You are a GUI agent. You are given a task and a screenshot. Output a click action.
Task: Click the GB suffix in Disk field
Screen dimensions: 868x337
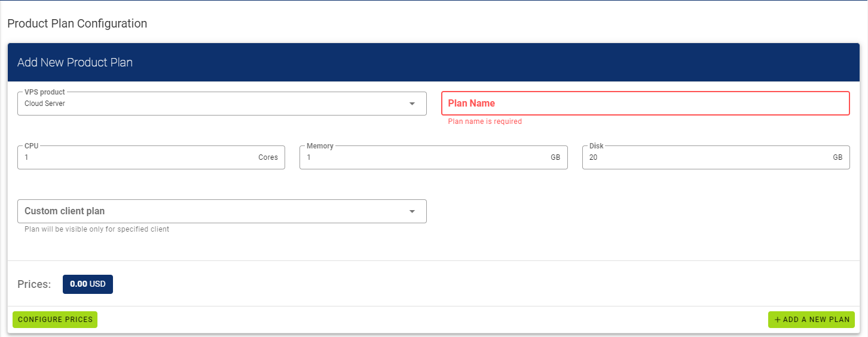click(x=838, y=157)
